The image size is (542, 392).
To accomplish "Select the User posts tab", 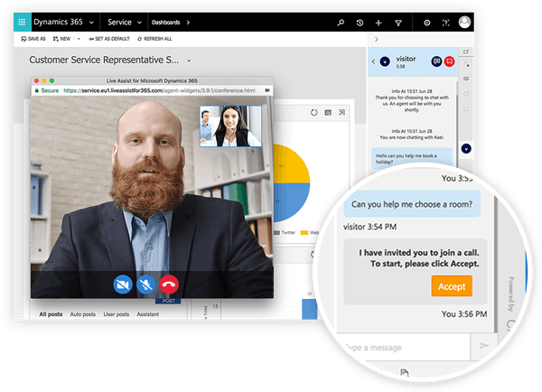I will pyautogui.click(x=117, y=314).
